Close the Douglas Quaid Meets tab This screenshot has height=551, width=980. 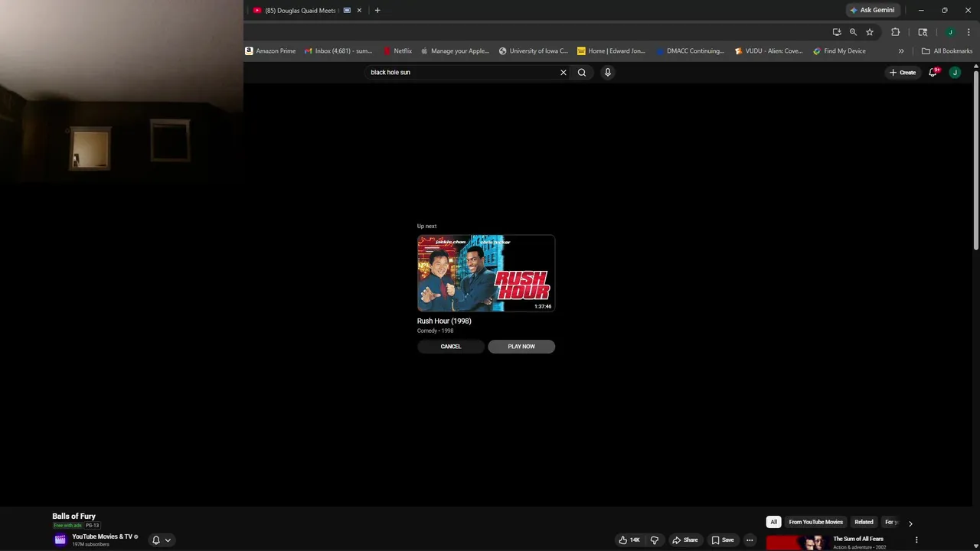tap(359, 11)
